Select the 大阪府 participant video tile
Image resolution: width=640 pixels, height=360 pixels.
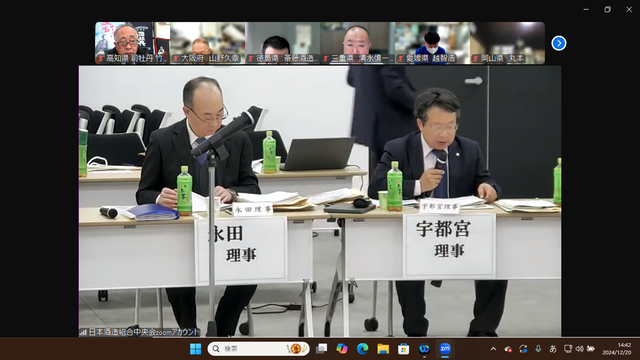(x=208, y=43)
